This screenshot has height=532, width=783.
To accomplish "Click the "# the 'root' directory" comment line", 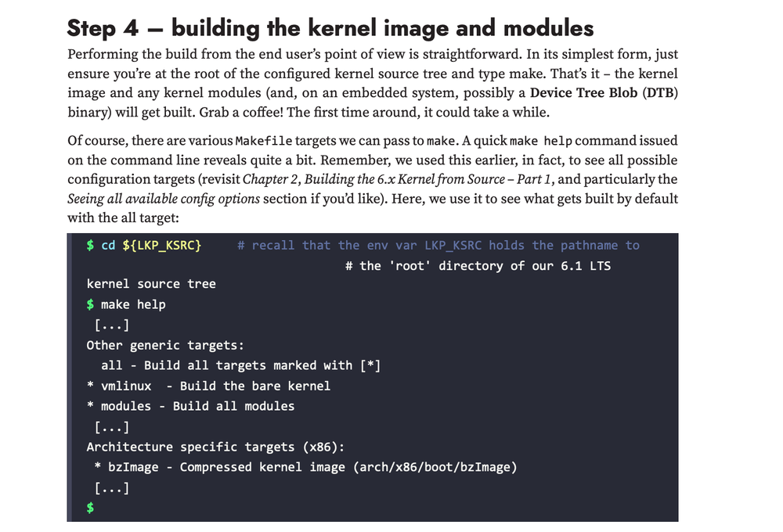I will click(477, 266).
